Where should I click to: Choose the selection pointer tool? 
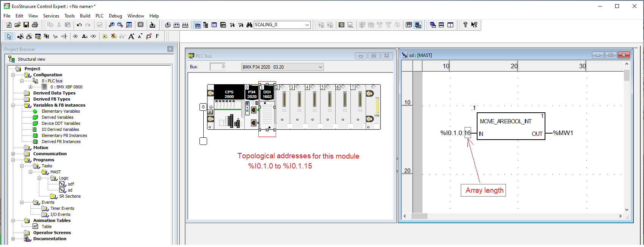tap(9, 36)
